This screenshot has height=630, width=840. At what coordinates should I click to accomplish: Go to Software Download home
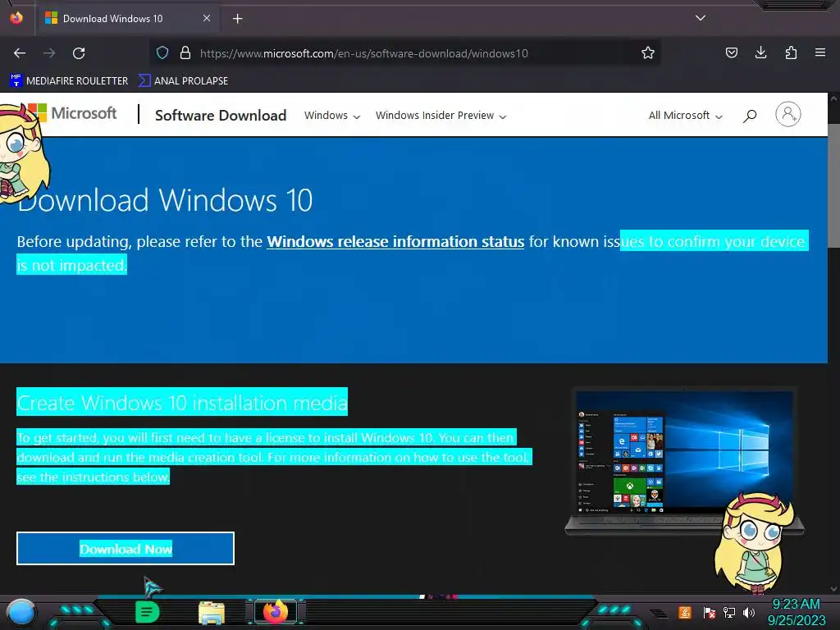220,115
